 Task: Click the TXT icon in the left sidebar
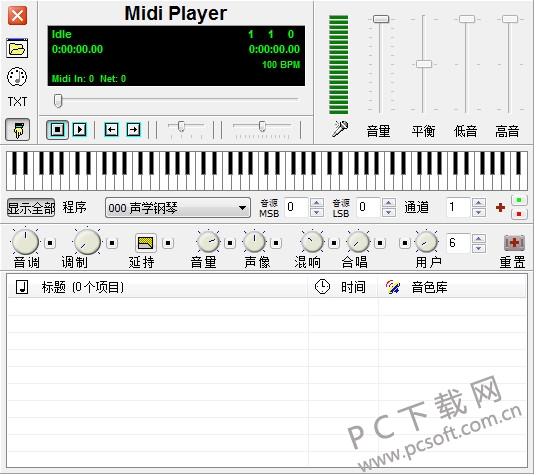(x=17, y=101)
